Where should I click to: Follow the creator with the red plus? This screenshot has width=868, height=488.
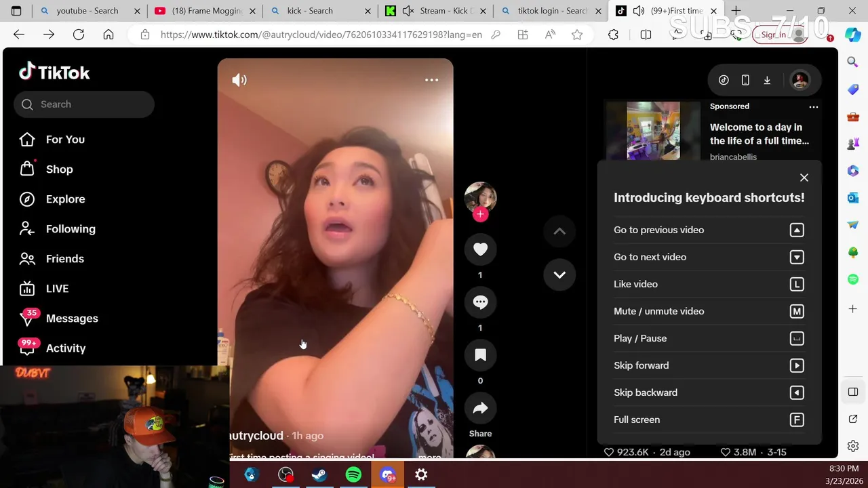(x=480, y=214)
